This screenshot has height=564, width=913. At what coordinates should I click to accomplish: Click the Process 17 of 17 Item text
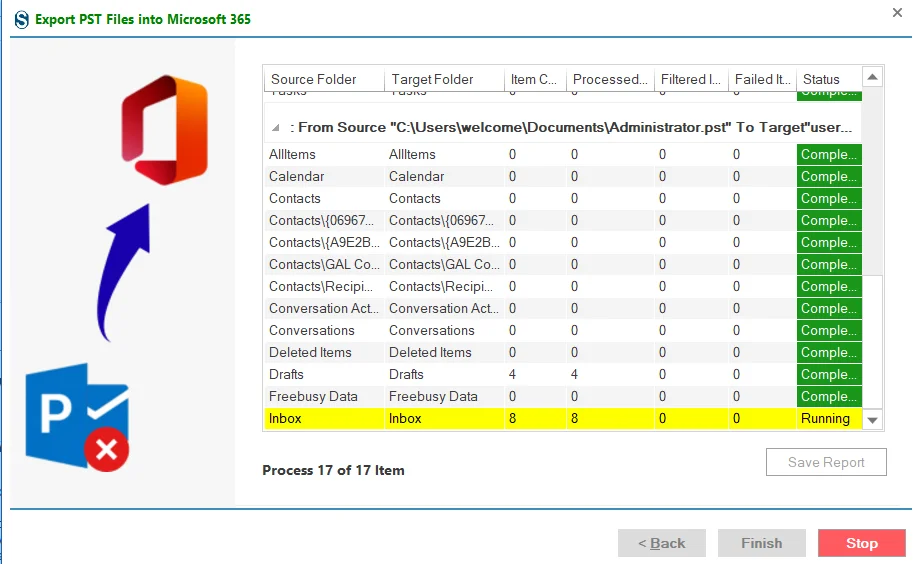pos(333,470)
